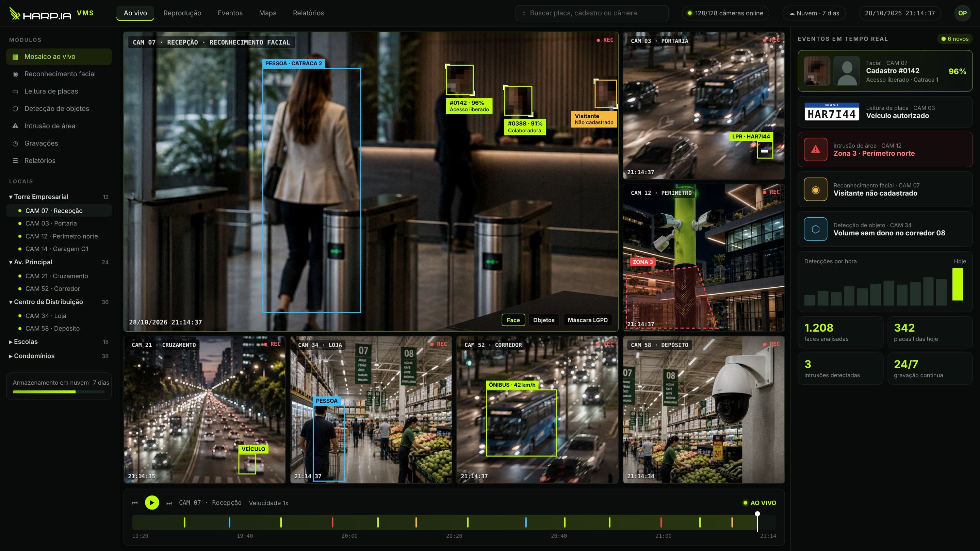Open the Mosaico ao vivo module icon
Viewport: 980px width, 551px height.
(15, 57)
